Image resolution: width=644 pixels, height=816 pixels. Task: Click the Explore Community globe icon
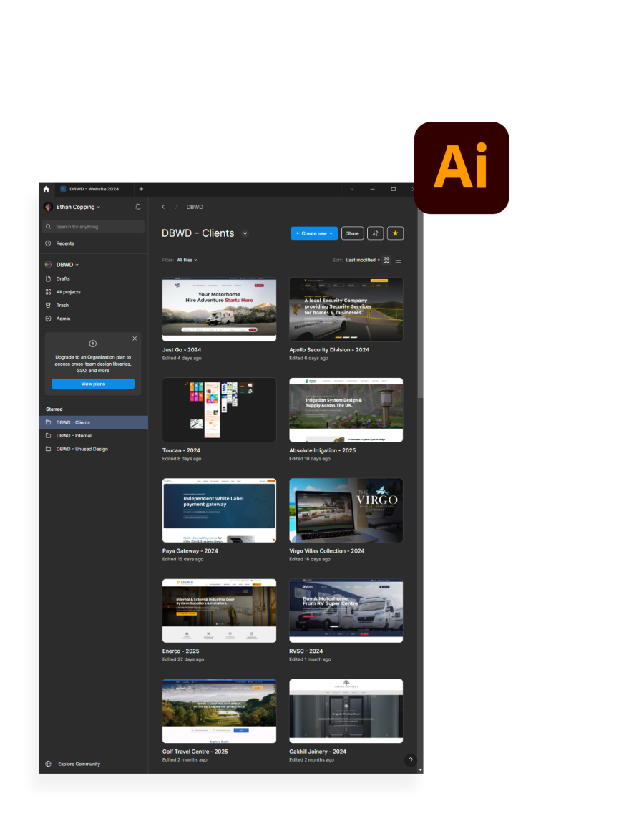pyautogui.click(x=49, y=764)
